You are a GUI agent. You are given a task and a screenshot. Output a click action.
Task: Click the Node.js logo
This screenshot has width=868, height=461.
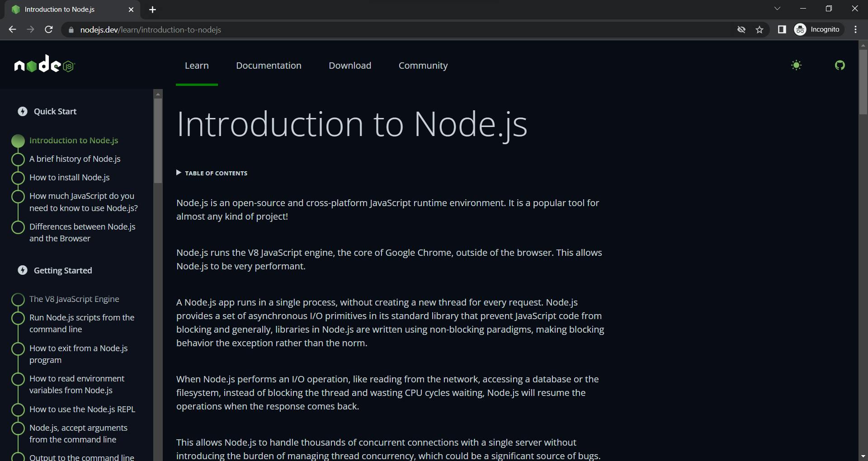coord(44,65)
